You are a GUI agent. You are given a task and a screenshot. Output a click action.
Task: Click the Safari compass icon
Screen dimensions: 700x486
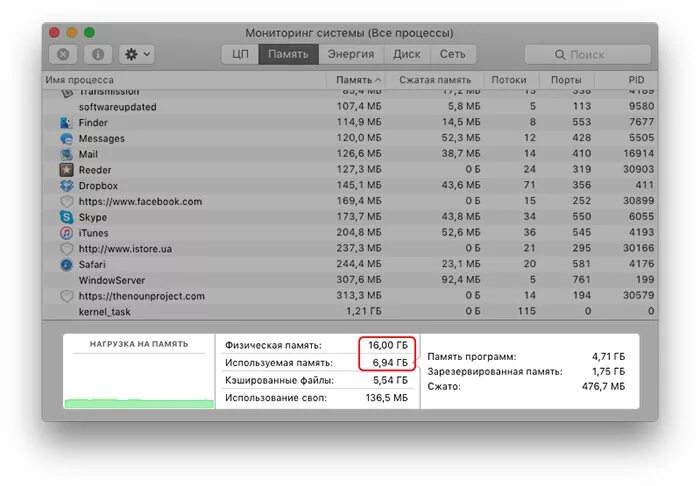click(x=66, y=265)
